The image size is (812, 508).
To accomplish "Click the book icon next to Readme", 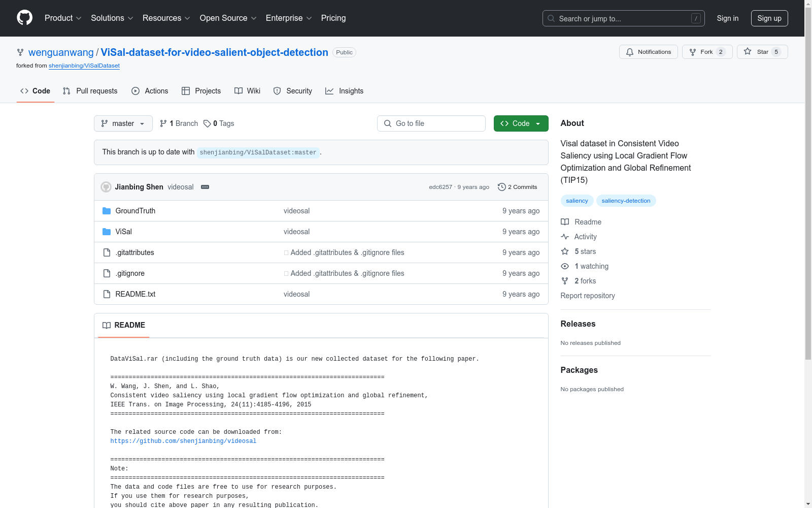I will (565, 222).
